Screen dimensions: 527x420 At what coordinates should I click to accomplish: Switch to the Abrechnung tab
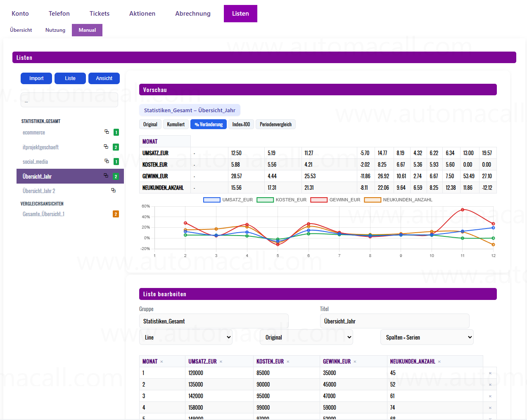click(192, 14)
